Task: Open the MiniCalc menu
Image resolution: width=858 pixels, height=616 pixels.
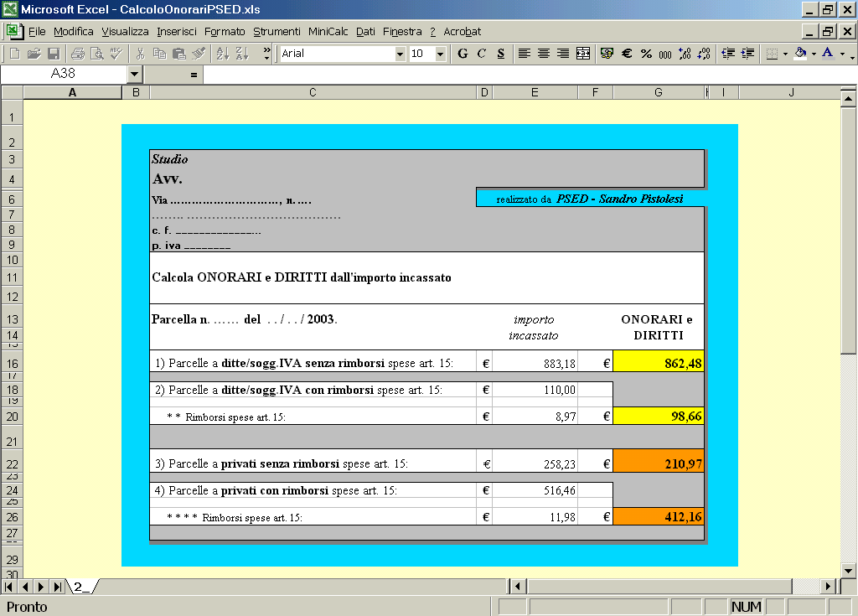Action: (x=328, y=32)
